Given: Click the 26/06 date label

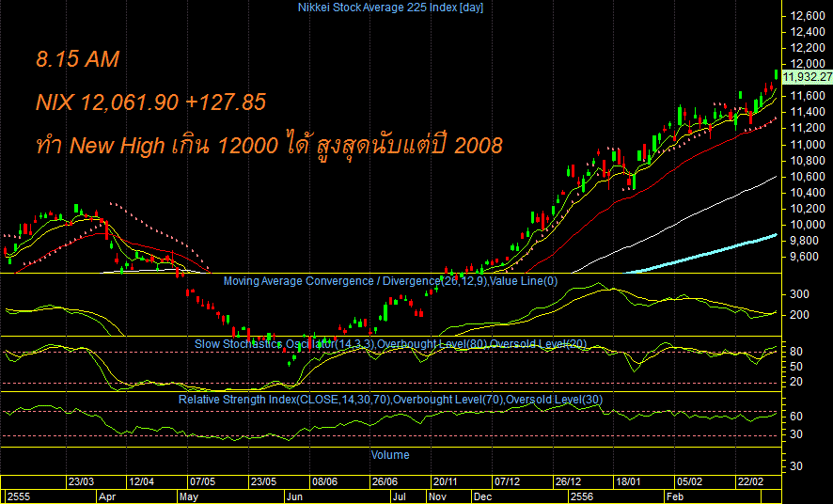Looking at the screenshot, I should [x=385, y=481].
